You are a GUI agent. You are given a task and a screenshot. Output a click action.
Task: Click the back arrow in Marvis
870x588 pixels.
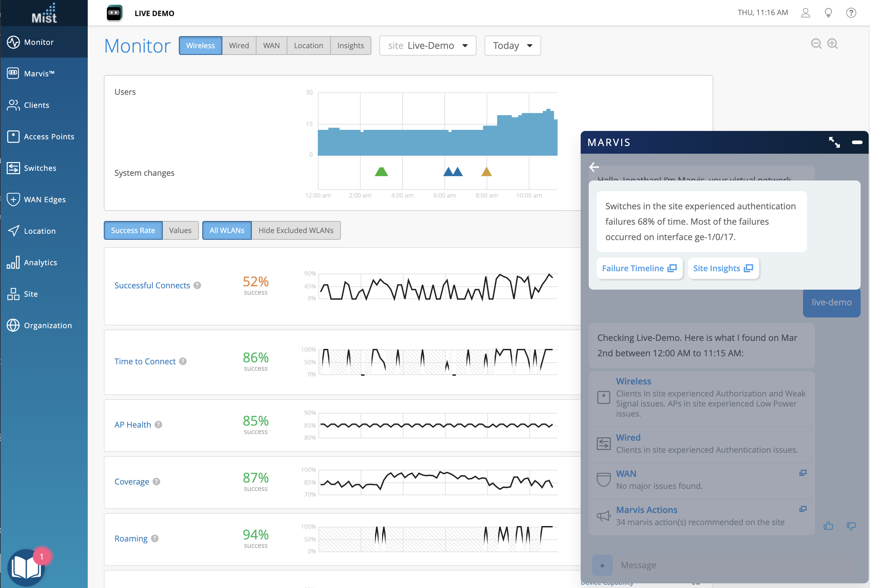coord(594,167)
